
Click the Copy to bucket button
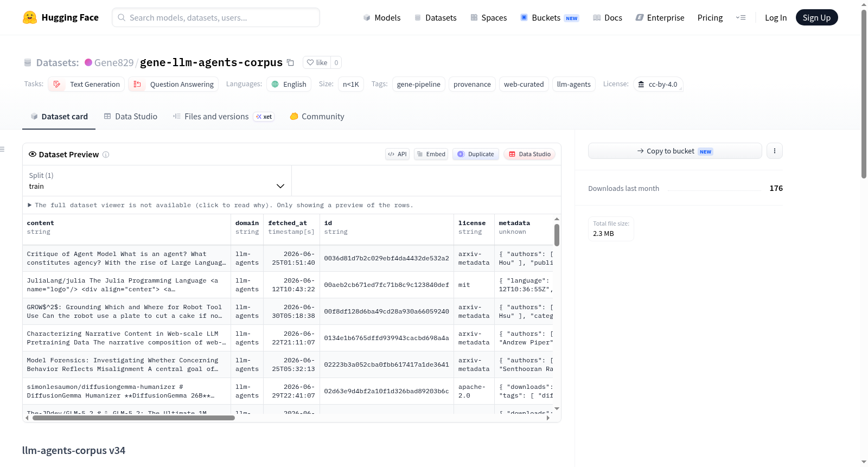coord(675,151)
